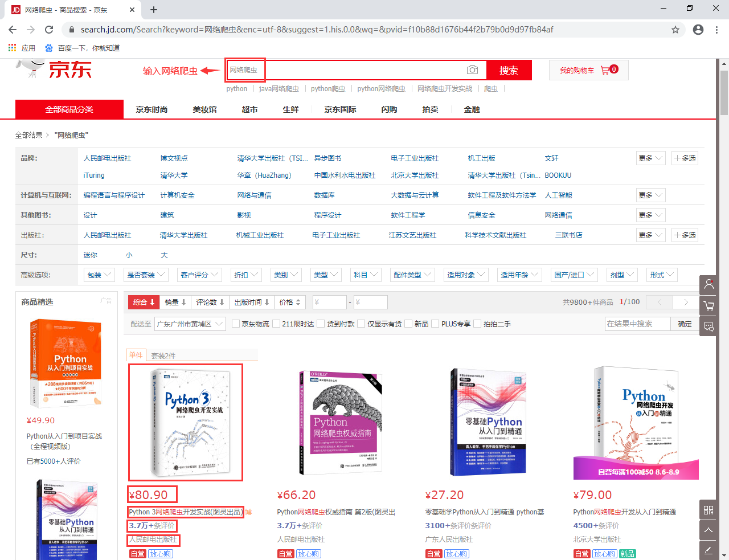Click 放心购 tag under the ¥27.20 book

coord(457,554)
